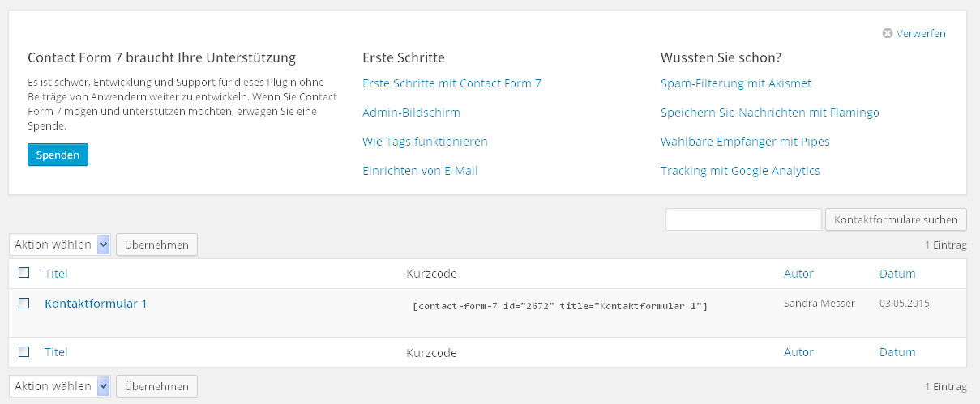This screenshot has width=980, height=404.
Task: Toggle select-all checkbox in table header
Action: tap(24, 273)
